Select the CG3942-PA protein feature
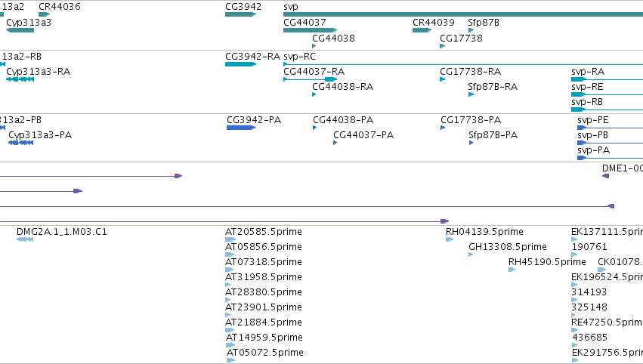 tap(241, 128)
